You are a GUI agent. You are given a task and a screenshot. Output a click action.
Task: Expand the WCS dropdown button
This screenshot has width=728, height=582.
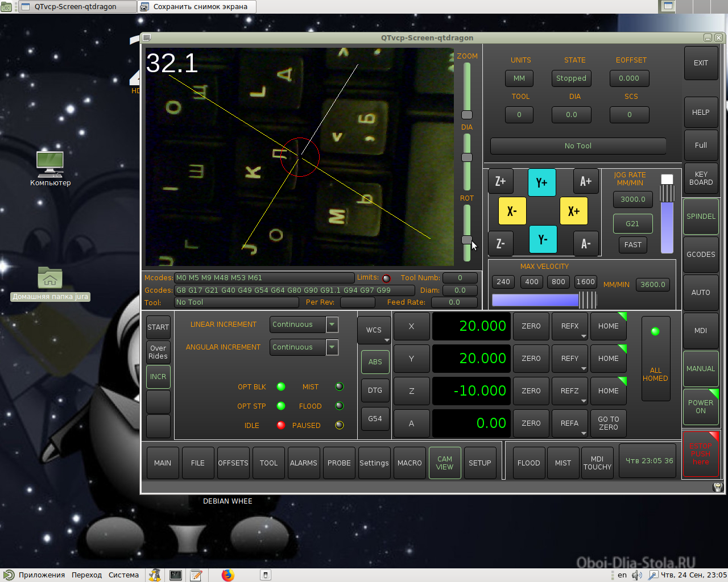pos(374,330)
